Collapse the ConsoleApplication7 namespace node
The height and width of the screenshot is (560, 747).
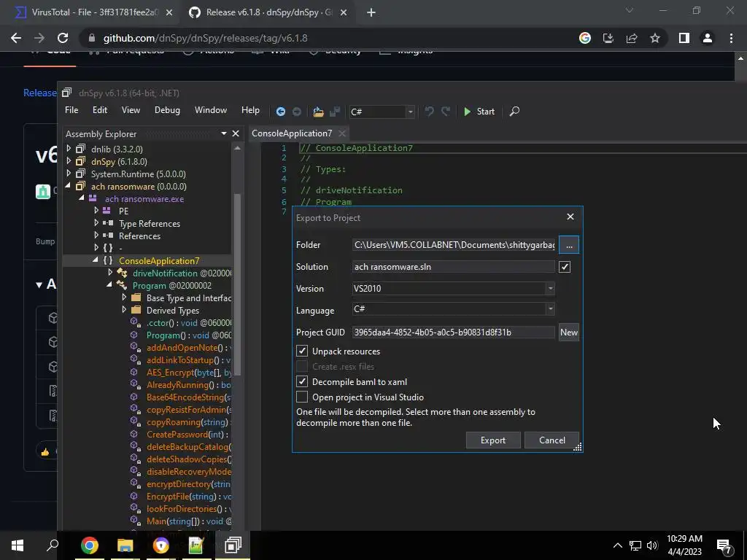tap(96, 260)
